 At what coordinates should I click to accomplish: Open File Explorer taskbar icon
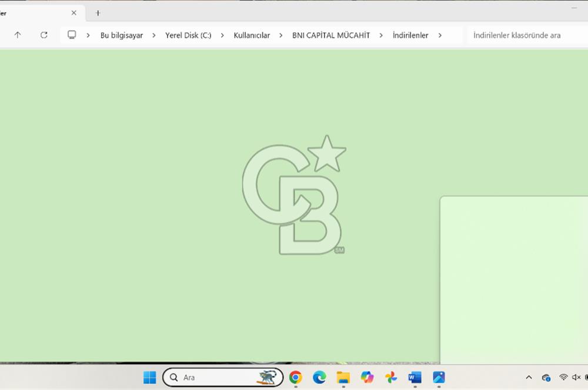pyautogui.click(x=343, y=377)
